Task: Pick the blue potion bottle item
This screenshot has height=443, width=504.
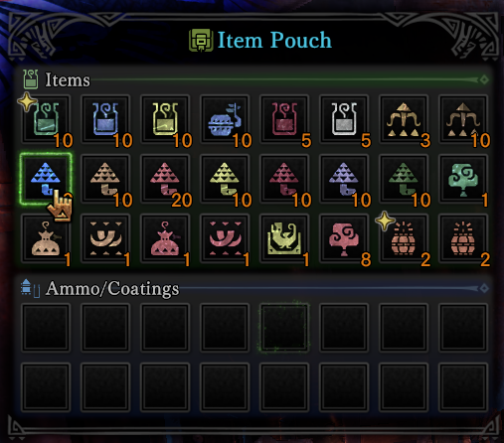Action: point(105,119)
